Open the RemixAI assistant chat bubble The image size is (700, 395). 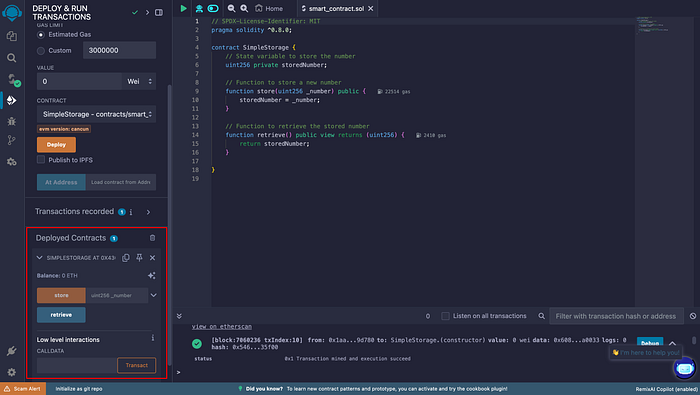(684, 369)
